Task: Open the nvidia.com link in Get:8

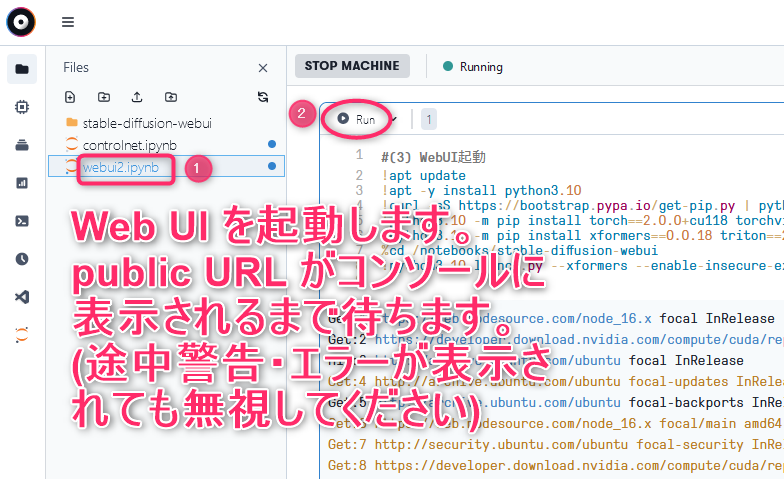Action: click(x=579, y=466)
